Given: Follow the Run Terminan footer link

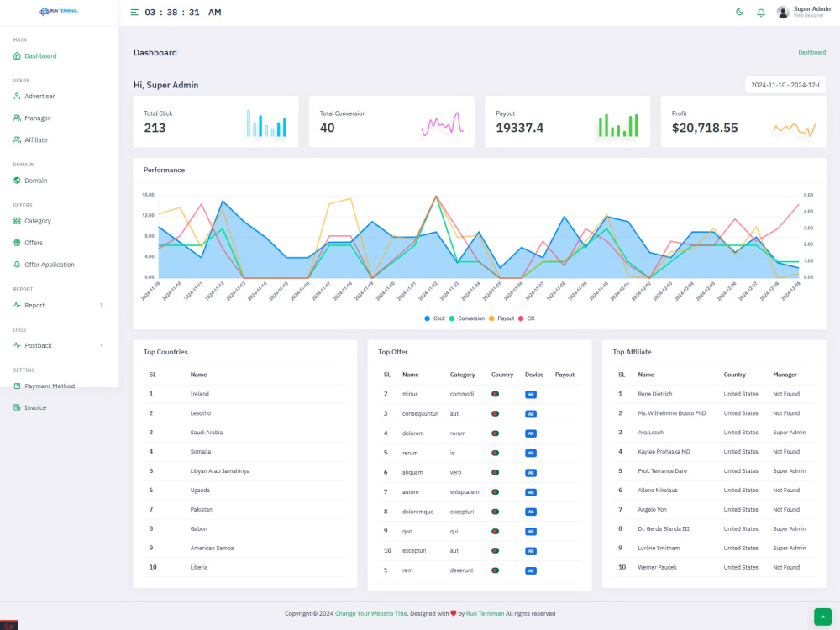Looking at the screenshot, I should (485, 613).
